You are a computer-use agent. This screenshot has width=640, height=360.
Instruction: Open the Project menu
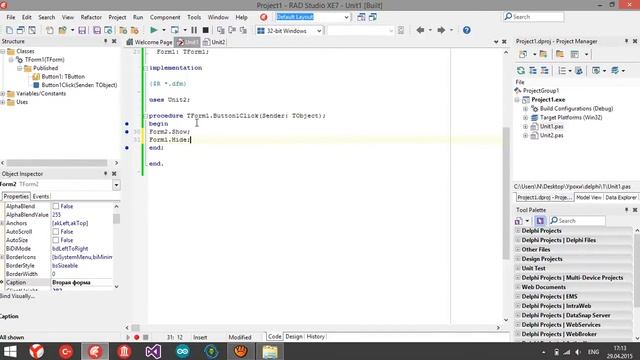coord(117,17)
